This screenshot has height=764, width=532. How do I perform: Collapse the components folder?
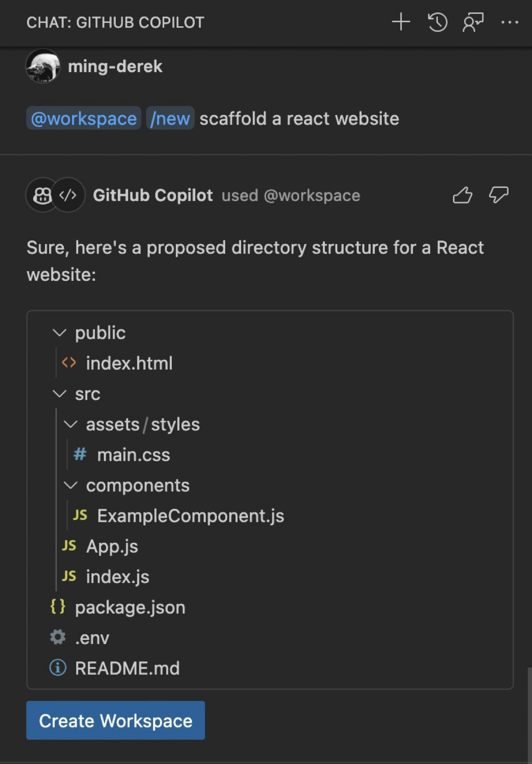pos(70,485)
